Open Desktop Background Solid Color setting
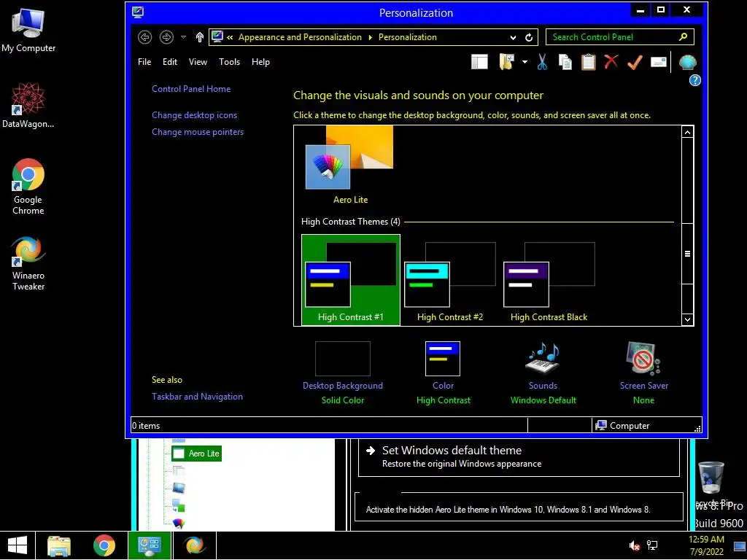Viewport: 747px width, 560px height. coord(343,373)
